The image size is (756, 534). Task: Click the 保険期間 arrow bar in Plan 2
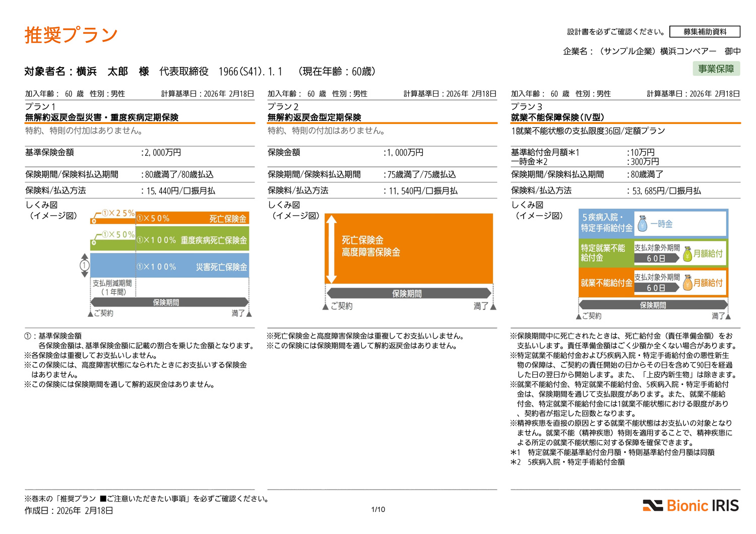408,293
